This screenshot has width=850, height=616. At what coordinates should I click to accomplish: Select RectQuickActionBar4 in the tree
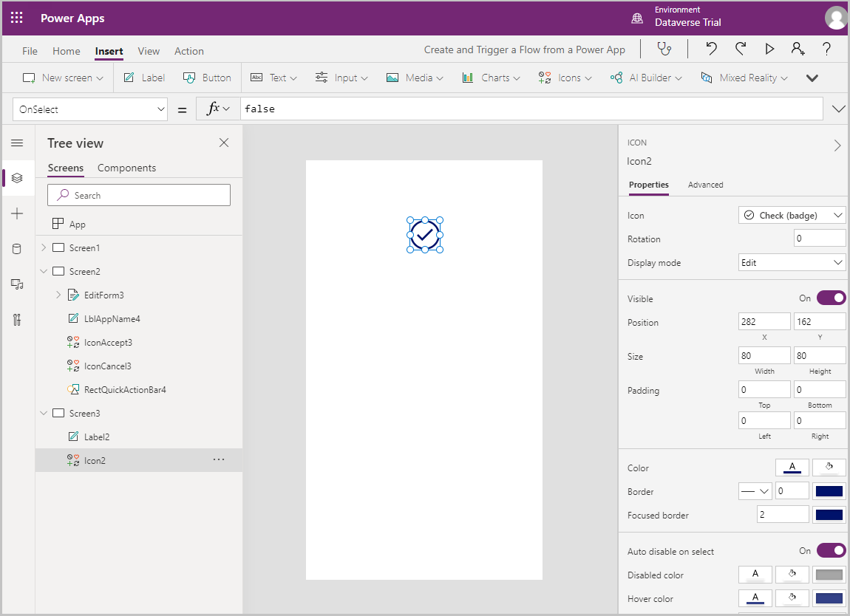point(125,389)
